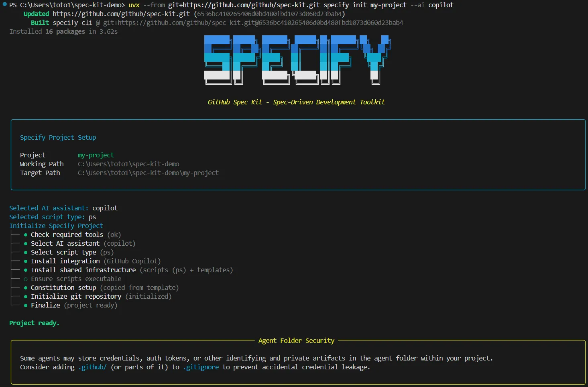Screen dimensions: 588x387
Task: Click the Specify Project Setup heading
Action: tap(58, 137)
